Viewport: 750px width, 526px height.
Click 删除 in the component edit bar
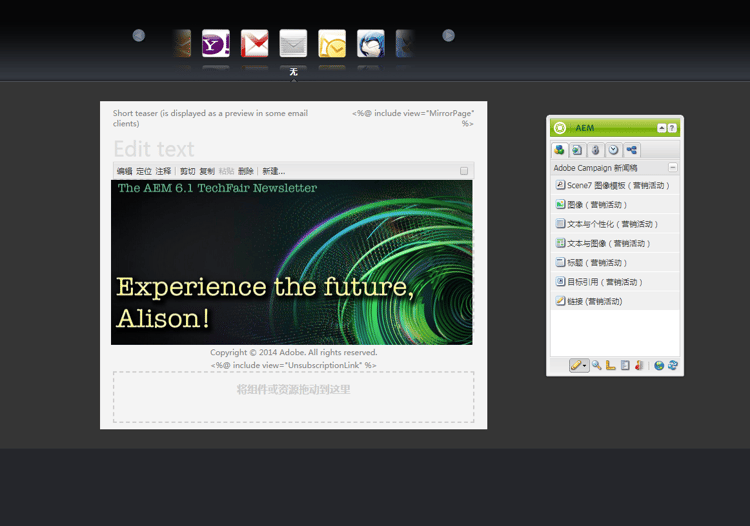[246, 171]
